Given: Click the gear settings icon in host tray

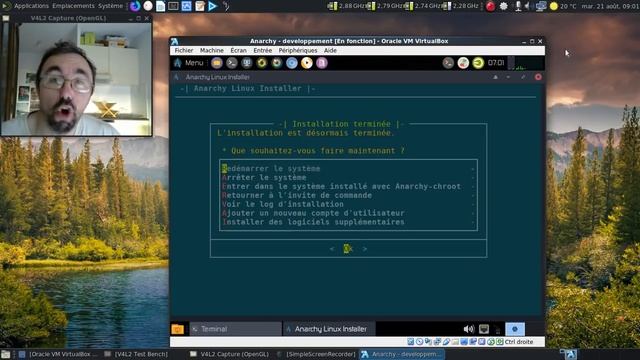Looking at the screenshot, I should (504, 6).
